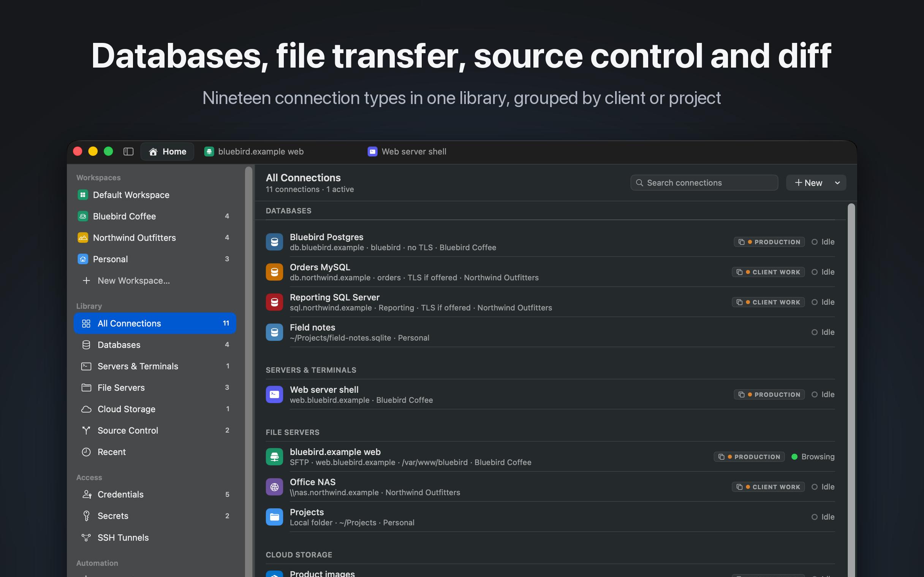
Task: Toggle the sidebar visibility icon
Action: 128,151
